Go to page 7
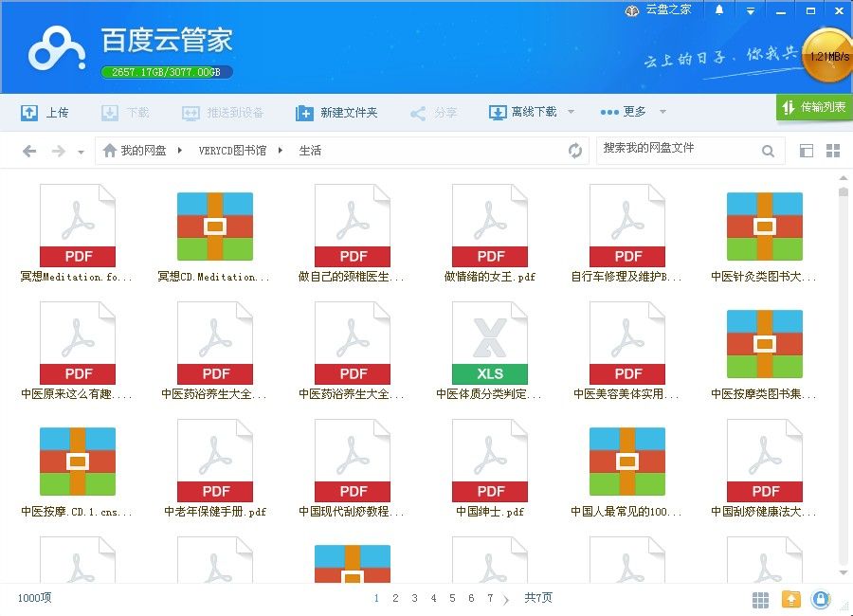Image resolution: width=853 pixels, height=616 pixels. (x=490, y=598)
